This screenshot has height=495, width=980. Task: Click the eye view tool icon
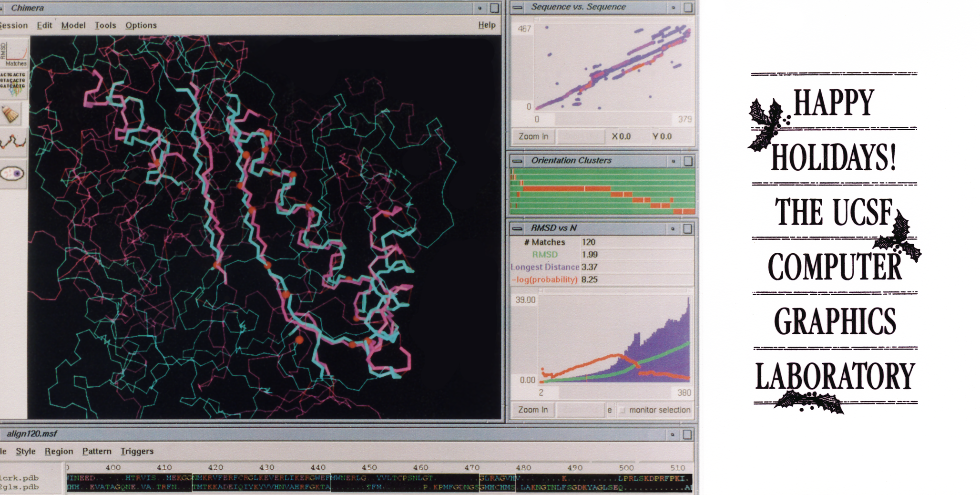click(12, 174)
